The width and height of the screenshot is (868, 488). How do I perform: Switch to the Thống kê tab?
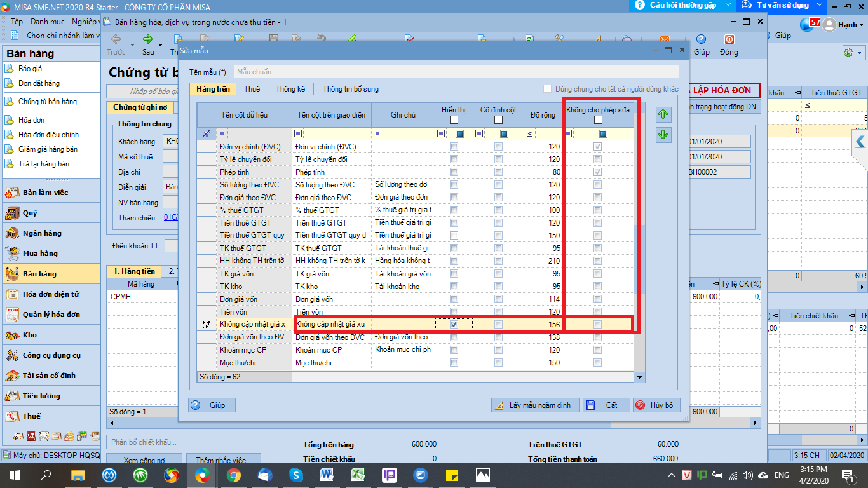pos(290,89)
